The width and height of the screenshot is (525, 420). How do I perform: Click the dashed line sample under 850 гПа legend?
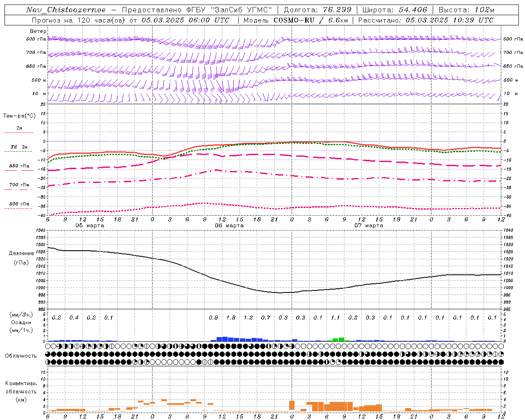[19, 171]
